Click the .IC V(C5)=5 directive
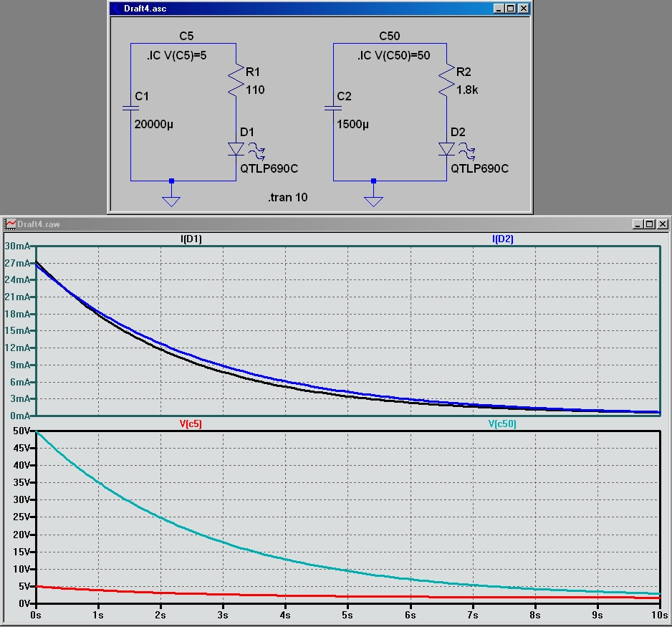The height and width of the screenshot is (627, 672). click(176, 55)
